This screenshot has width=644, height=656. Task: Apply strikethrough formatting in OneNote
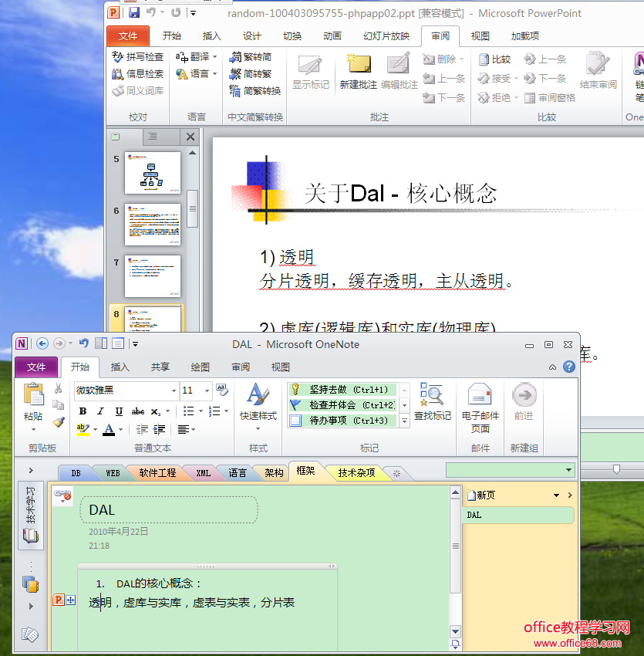click(x=137, y=411)
